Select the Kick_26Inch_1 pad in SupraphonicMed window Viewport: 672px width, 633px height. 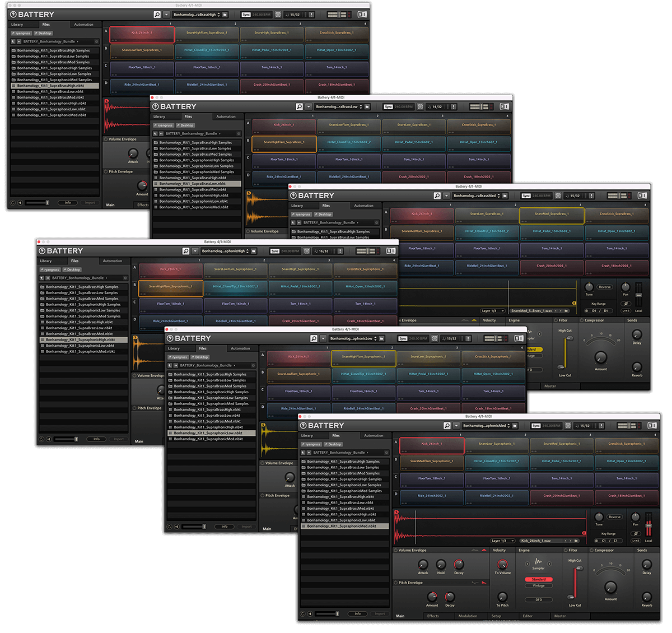[x=432, y=445]
